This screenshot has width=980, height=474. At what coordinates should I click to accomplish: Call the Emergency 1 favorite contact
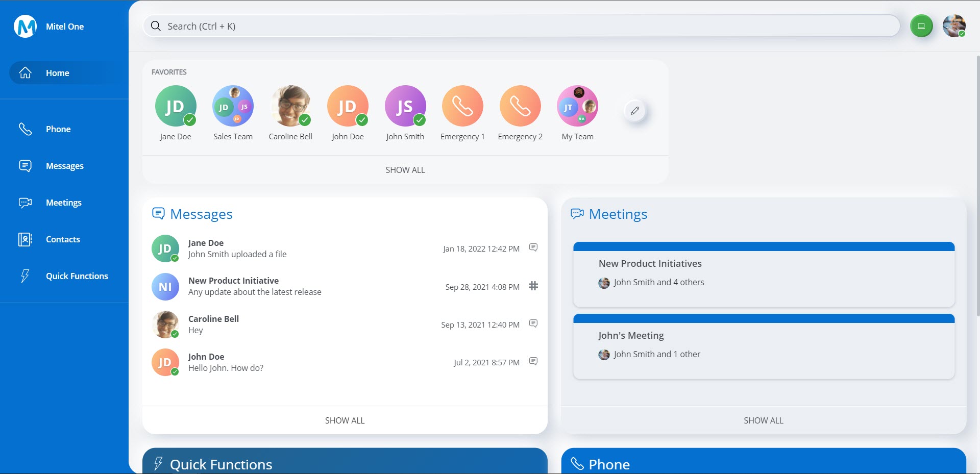[x=462, y=106]
